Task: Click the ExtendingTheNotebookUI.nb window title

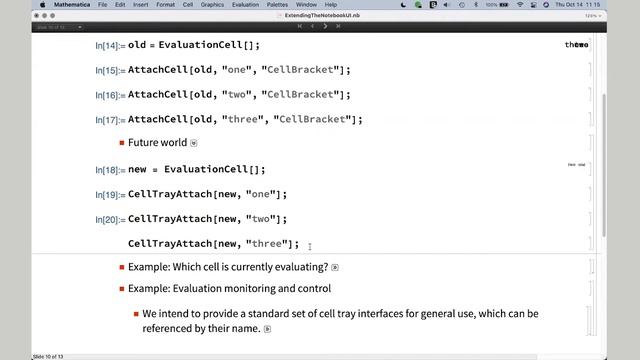Action: (322, 16)
